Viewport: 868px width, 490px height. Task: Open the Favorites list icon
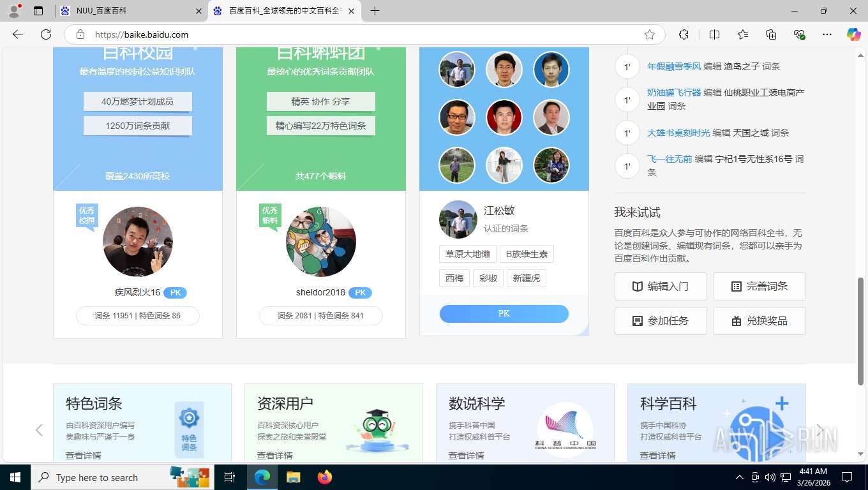[x=743, y=34]
